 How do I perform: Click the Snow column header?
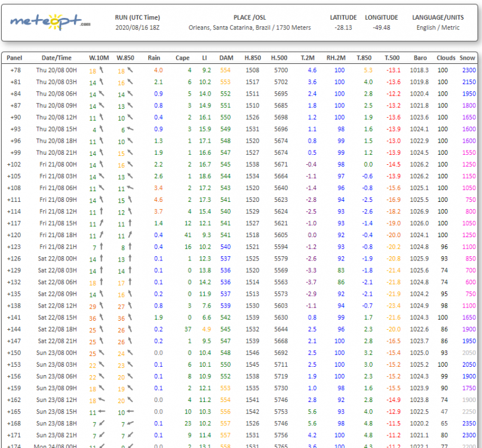pos(467,58)
